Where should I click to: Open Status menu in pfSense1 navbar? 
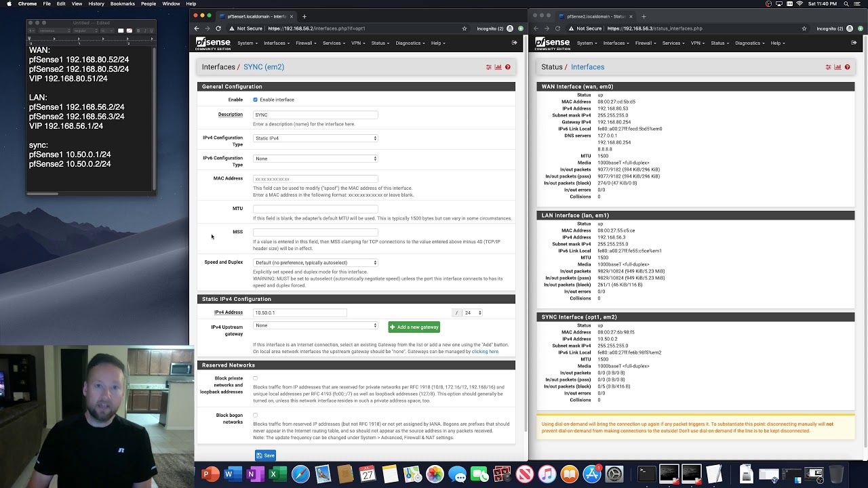[x=380, y=43]
